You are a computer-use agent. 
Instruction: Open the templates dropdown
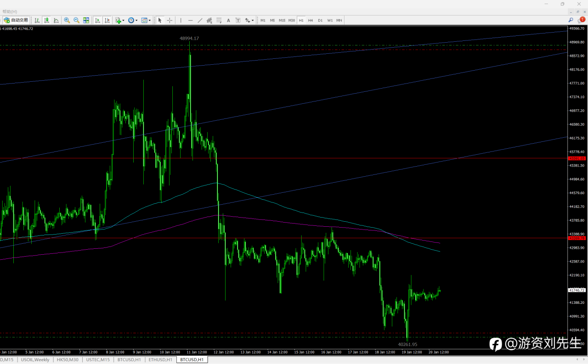click(x=146, y=20)
